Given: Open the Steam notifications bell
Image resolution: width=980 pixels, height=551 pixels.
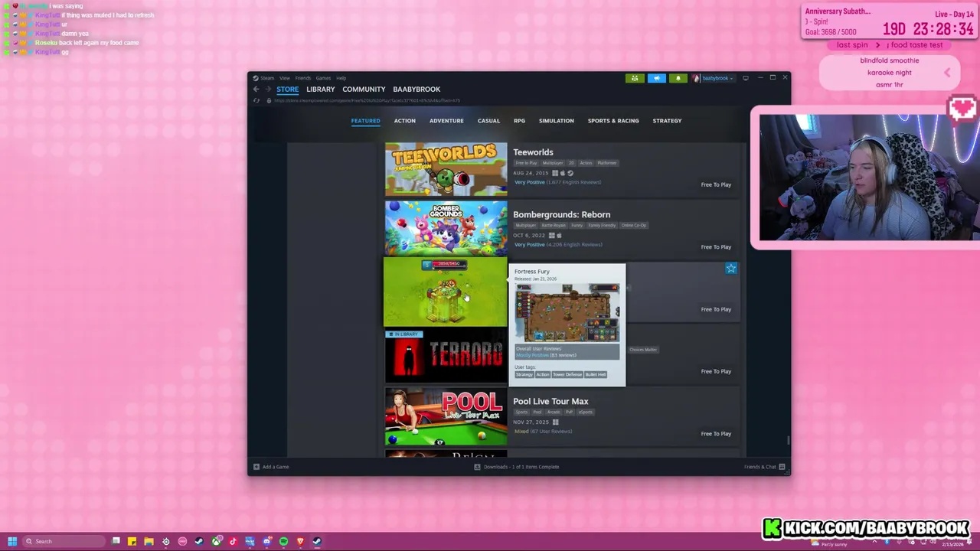Looking at the screenshot, I should point(678,78).
